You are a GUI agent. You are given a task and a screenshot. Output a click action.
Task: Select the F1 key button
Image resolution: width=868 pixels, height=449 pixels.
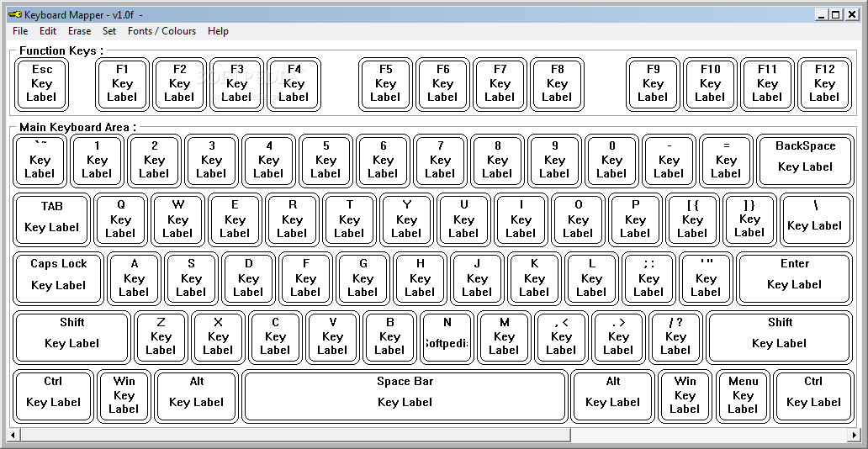(x=122, y=84)
